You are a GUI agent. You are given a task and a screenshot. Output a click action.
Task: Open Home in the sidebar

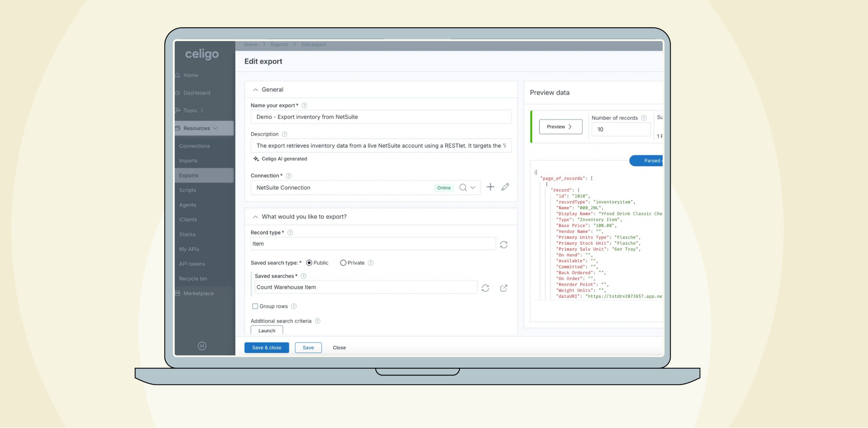191,75
